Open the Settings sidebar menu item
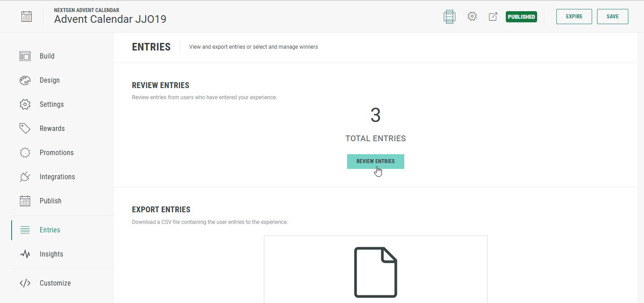The width and height of the screenshot is (644, 303). tap(51, 104)
